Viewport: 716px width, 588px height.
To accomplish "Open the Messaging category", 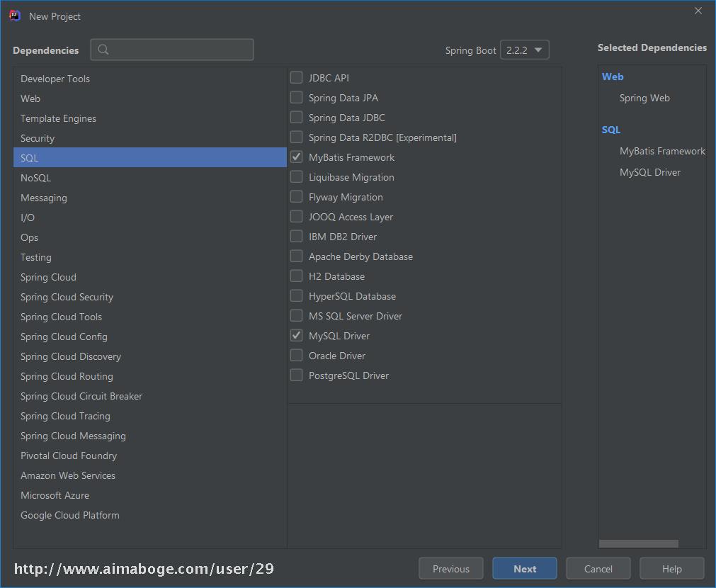I will pos(150,198).
